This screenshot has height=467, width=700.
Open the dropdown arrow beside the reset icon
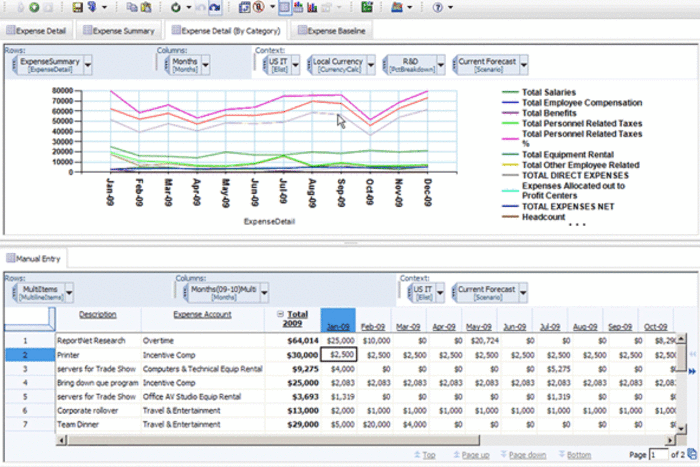188,8
